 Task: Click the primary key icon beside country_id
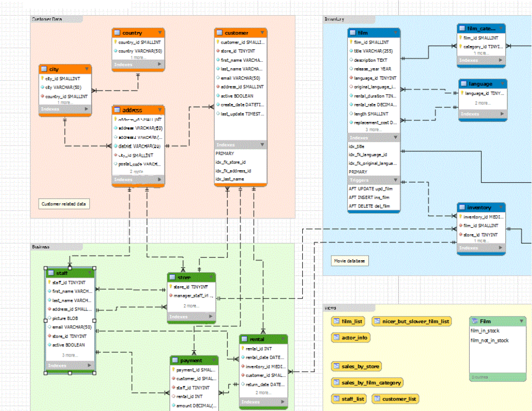[116, 42]
